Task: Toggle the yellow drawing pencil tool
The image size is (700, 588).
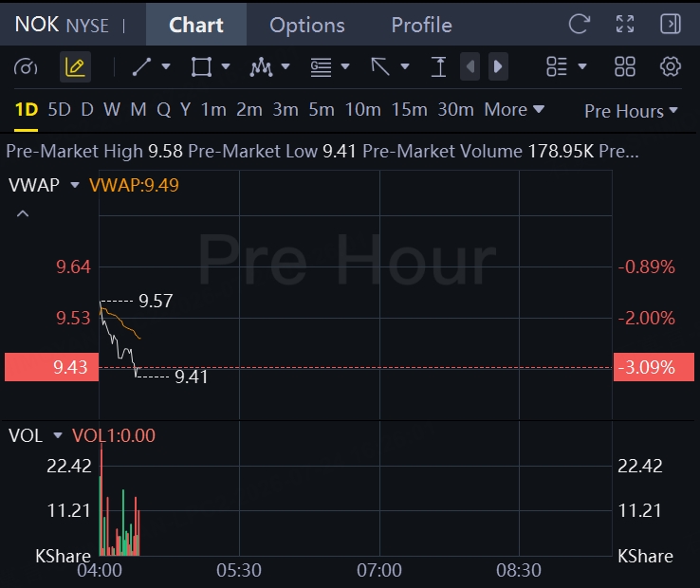Action: pos(75,67)
